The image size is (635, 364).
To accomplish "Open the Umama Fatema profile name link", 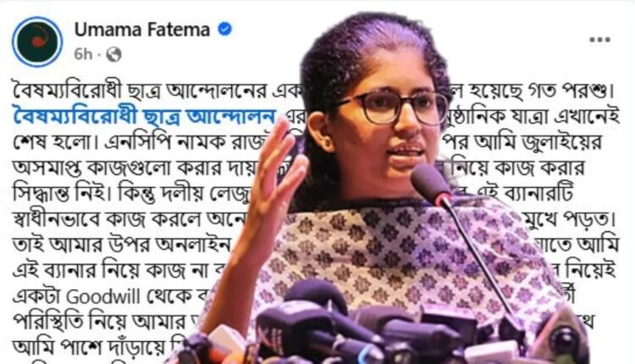I will (141, 30).
